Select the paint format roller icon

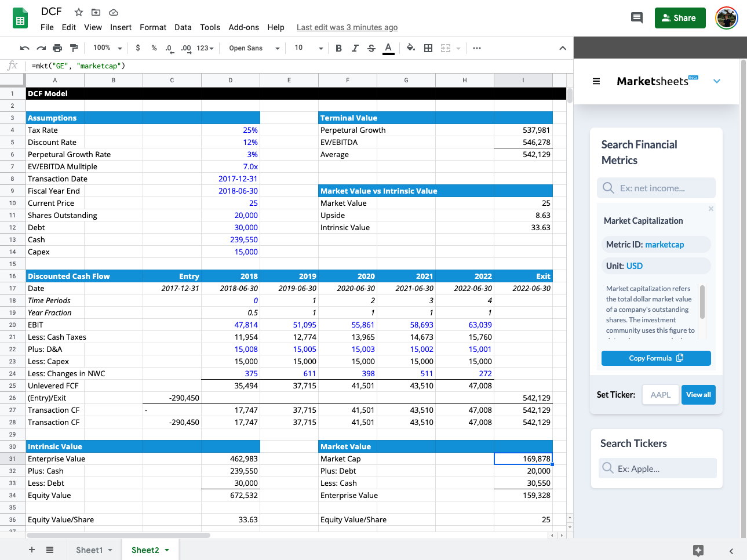[x=74, y=48]
